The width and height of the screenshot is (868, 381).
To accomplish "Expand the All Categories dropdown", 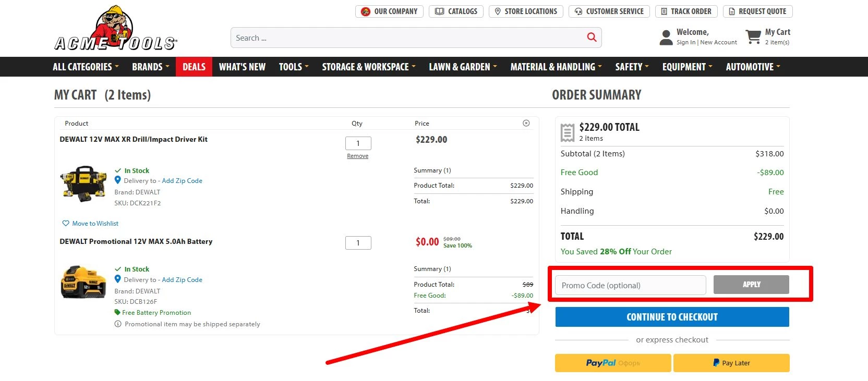I will coord(86,67).
